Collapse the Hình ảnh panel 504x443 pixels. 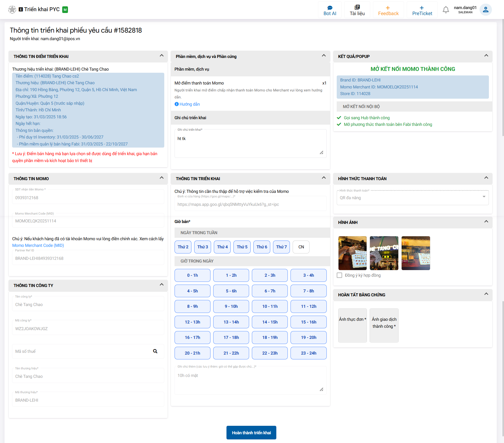point(486,222)
